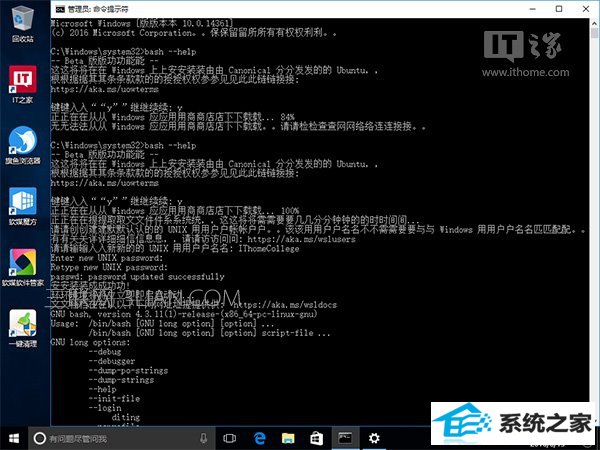Click the GNU bash version line
This screenshot has width=600, height=450.
(184, 315)
